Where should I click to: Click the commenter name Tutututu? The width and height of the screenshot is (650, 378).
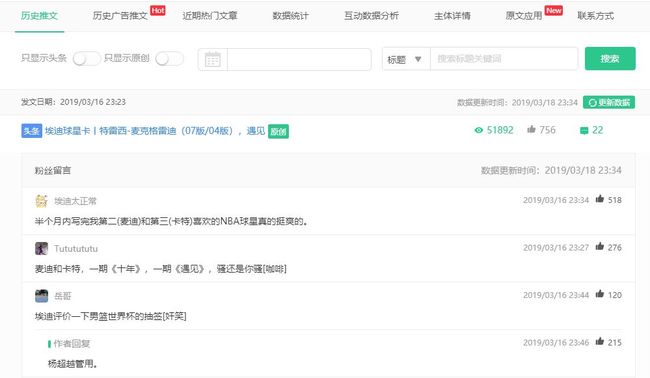pyautogui.click(x=76, y=249)
